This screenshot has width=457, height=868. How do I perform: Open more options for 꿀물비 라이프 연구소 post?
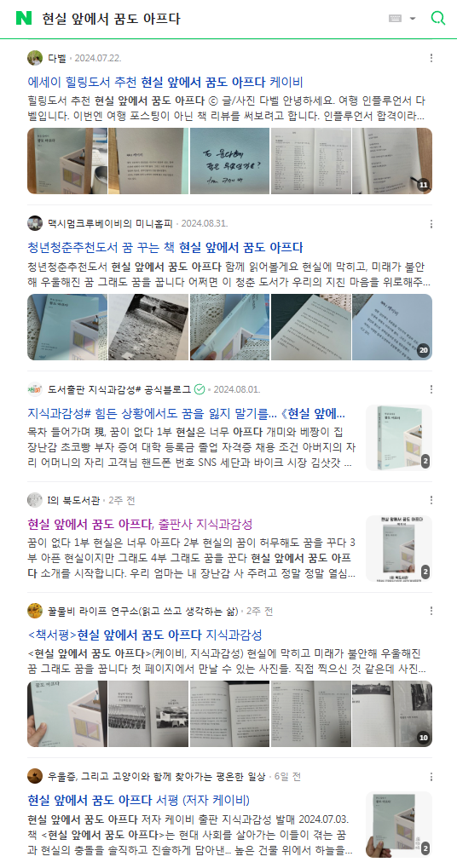431,611
